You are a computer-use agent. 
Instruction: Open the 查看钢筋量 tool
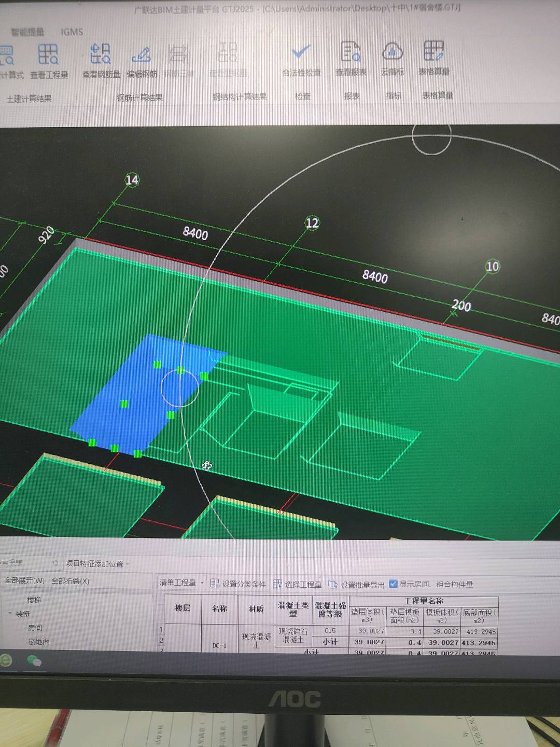101,62
